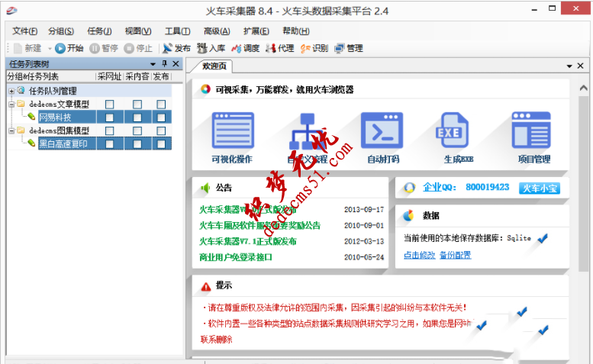Open 火车采集器V7.1正式版发布 announcement

click(248, 241)
